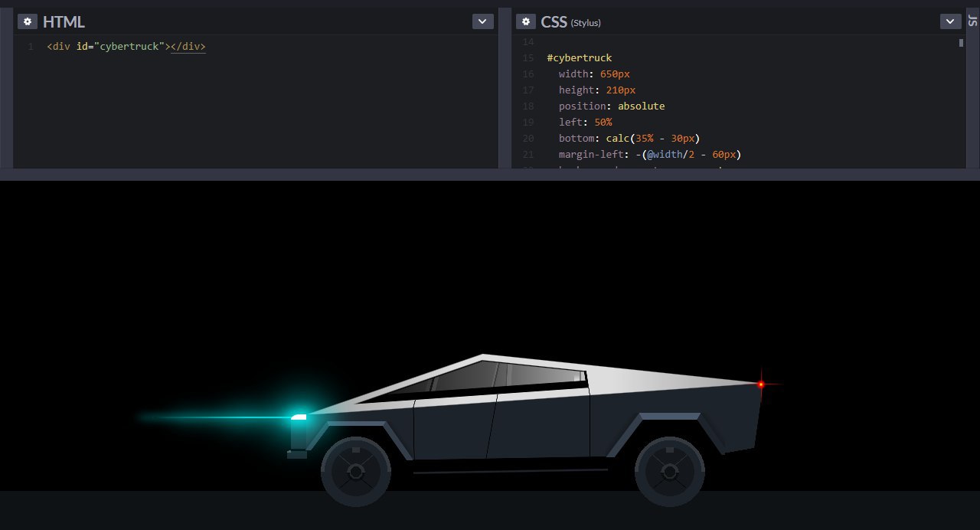This screenshot has width=980, height=530.
Task: Click the horizontal divider above the preview
Action: coord(490,175)
